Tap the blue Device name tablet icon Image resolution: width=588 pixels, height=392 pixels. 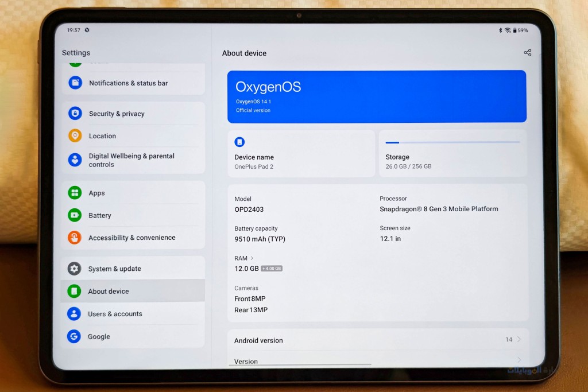239,142
